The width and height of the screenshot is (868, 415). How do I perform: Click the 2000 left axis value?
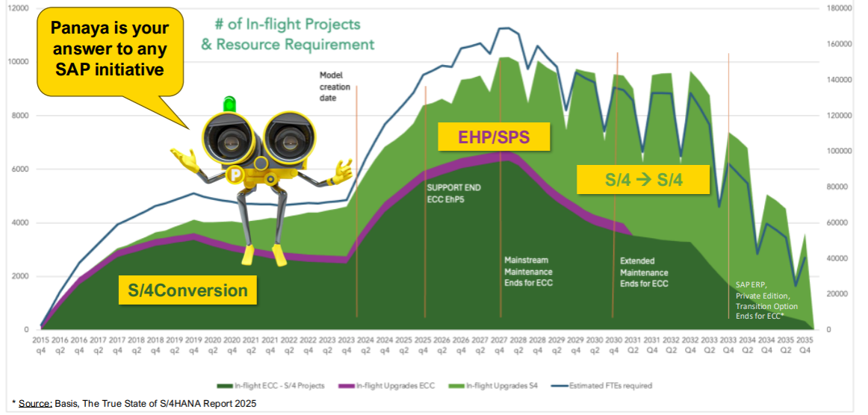[19, 277]
